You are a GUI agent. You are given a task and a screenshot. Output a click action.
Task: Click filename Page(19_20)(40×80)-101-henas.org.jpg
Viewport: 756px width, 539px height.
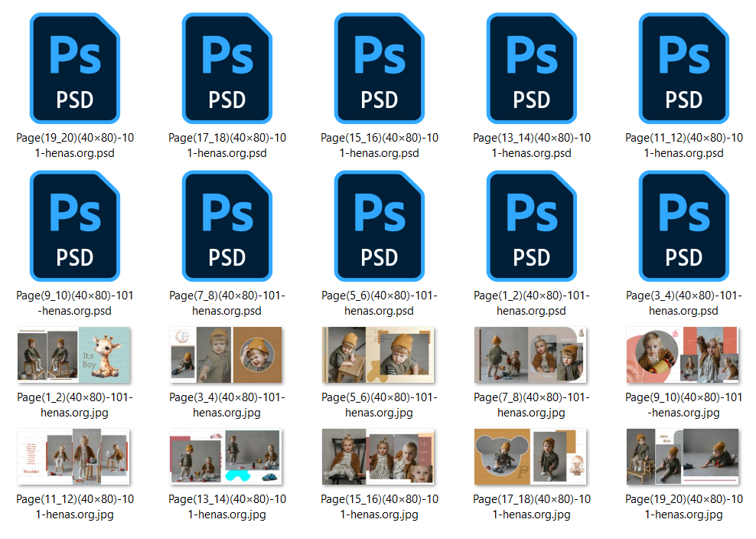(684, 507)
